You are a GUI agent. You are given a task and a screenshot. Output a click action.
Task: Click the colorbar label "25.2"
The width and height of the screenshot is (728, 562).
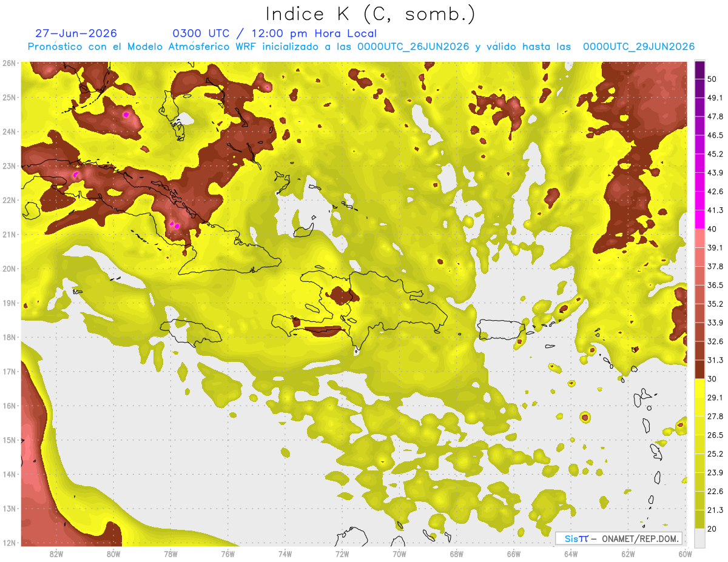point(714,453)
